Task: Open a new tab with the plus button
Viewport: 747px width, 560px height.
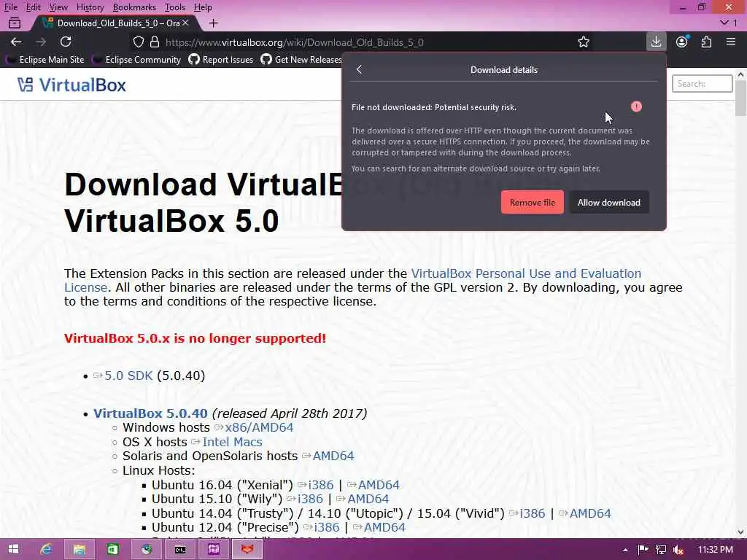Action: pyautogui.click(x=214, y=23)
